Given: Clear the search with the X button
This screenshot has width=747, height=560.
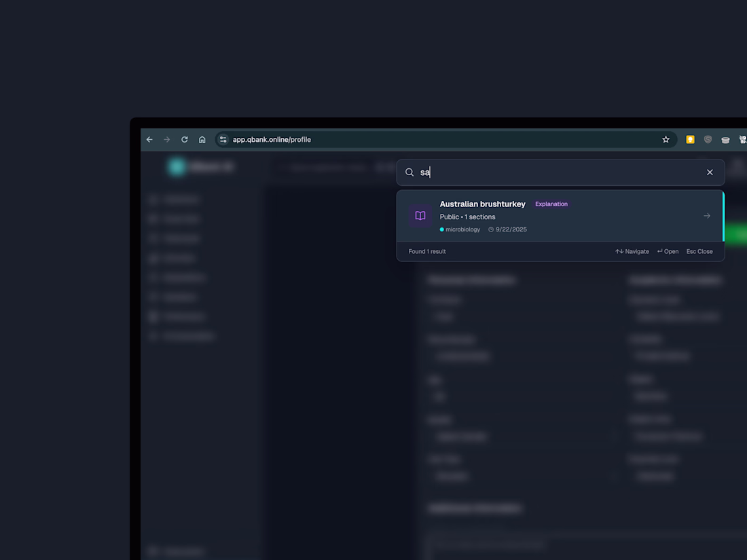Looking at the screenshot, I should [x=710, y=172].
